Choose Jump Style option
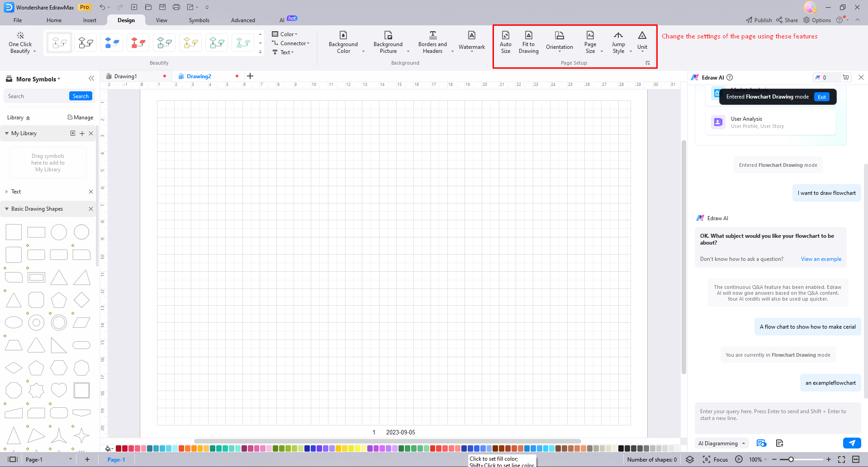The height and width of the screenshot is (467, 868). (x=618, y=42)
